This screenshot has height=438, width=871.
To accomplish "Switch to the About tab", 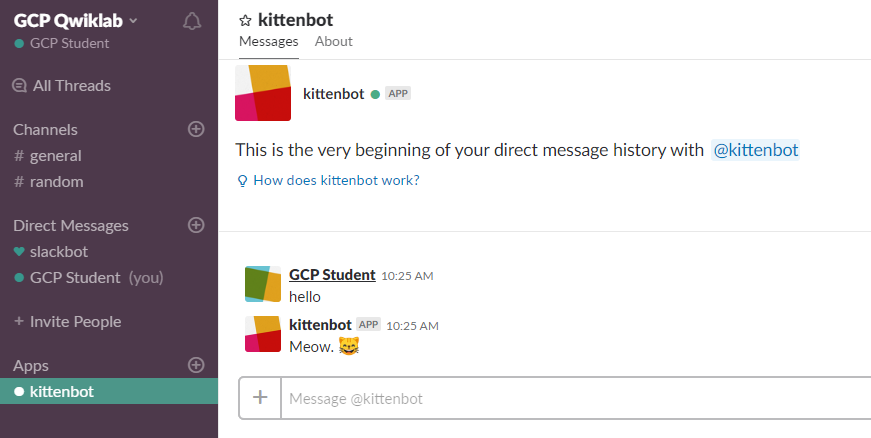I will pos(333,41).
